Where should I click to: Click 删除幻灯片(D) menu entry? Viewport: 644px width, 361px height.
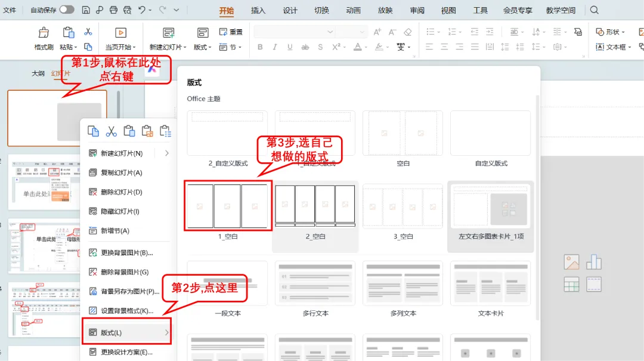tap(121, 192)
